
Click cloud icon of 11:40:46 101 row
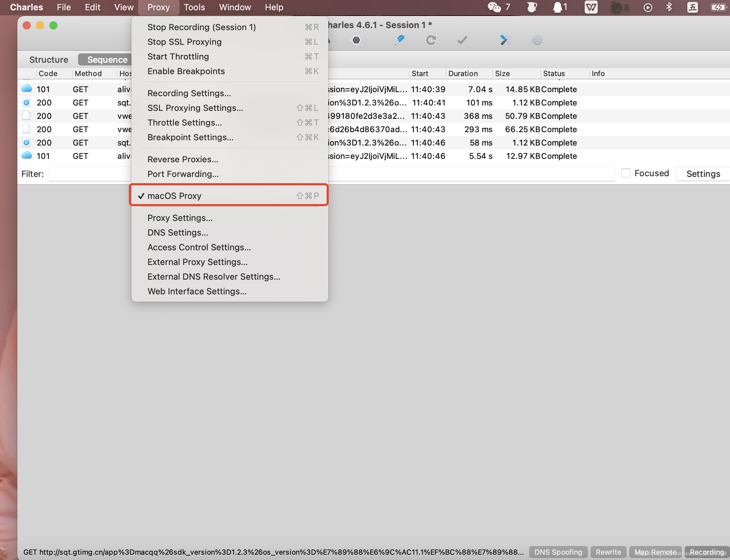pos(27,156)
